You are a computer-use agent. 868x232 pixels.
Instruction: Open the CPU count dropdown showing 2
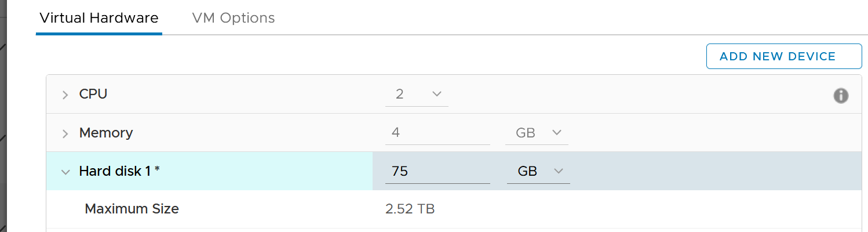[417, 95]
